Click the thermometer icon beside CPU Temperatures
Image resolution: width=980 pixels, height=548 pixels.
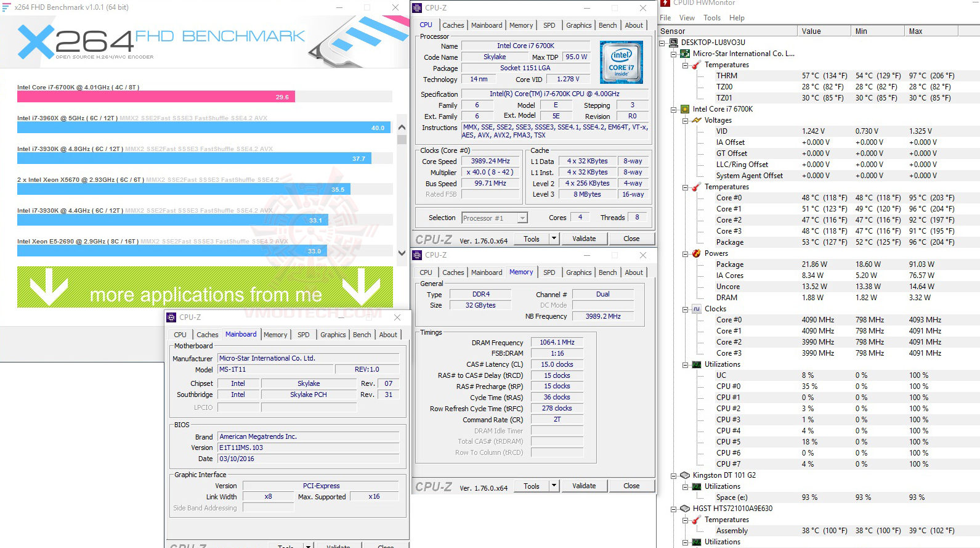pos(697,187)
